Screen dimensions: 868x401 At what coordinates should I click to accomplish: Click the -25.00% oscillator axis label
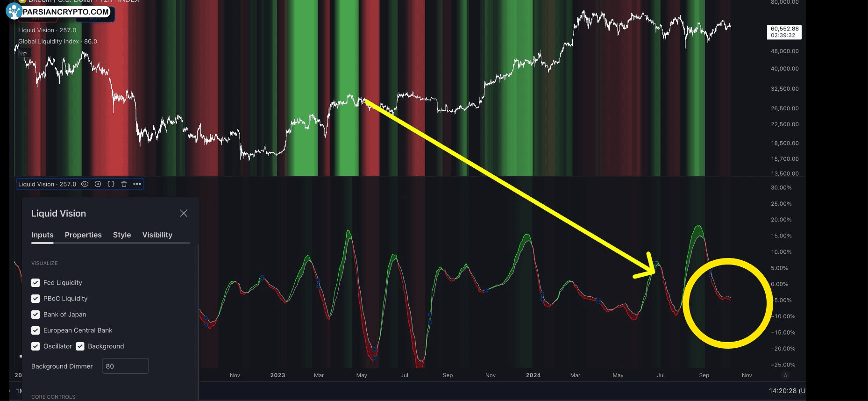coord(783,365)
